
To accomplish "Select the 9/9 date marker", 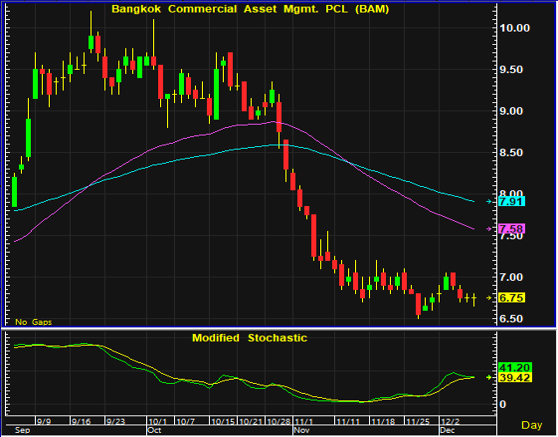I will [x=44, y=421].
